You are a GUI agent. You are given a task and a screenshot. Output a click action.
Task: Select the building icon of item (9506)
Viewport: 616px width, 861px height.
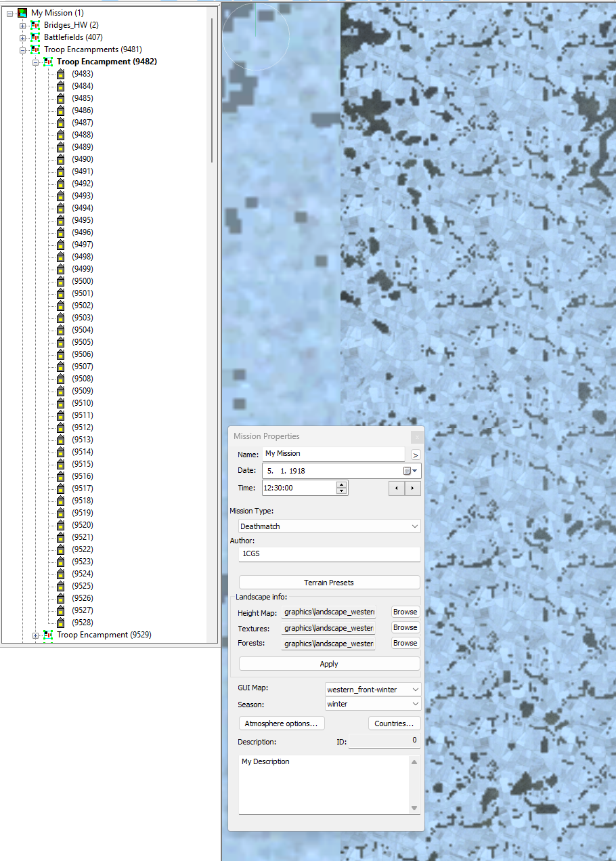(60, 354)
